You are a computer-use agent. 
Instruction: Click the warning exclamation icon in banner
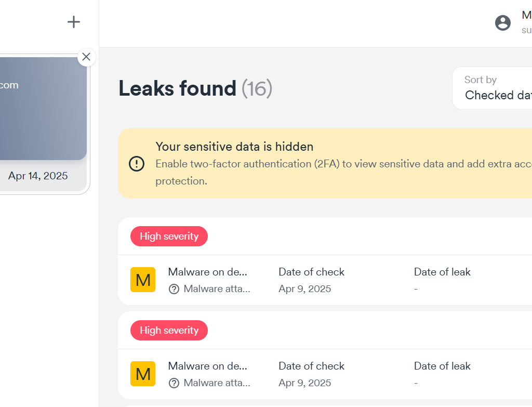137,164
